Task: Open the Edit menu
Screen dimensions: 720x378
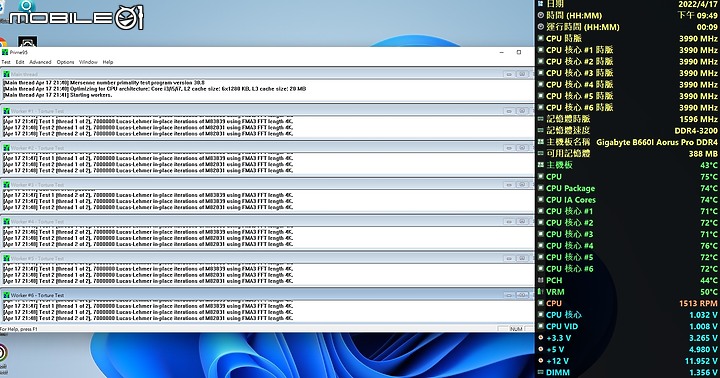Action: [20, 62]
